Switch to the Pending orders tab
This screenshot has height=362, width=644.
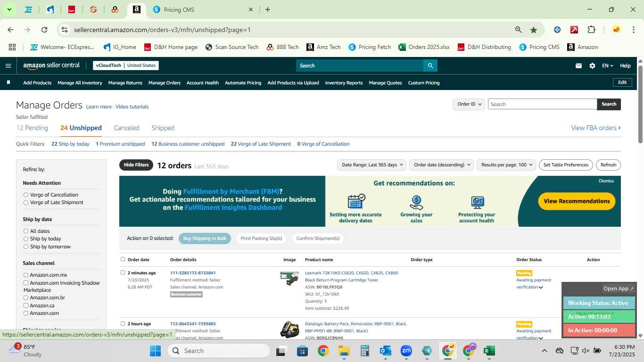coord(32,128)
